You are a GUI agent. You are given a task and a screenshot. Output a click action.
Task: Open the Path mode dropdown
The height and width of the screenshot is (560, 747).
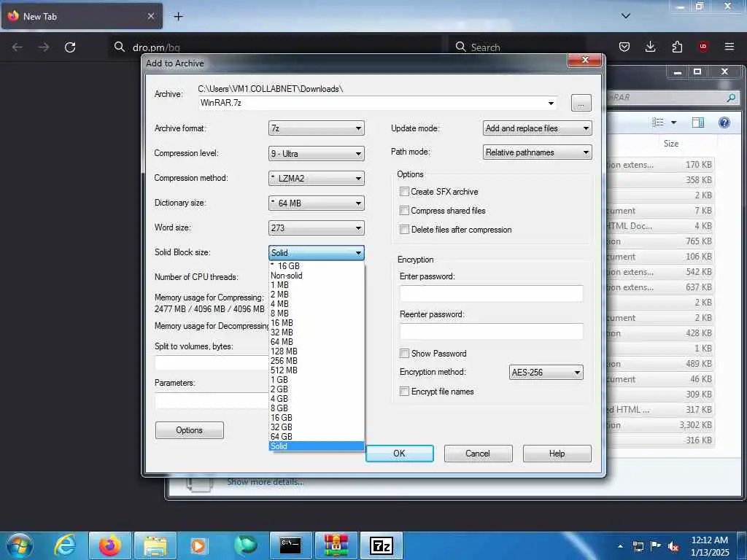point(538,152)
